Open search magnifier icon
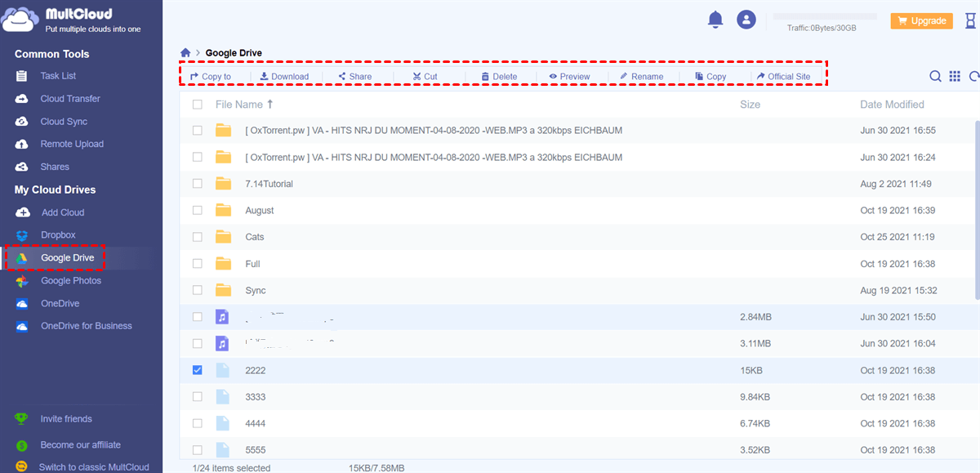 (x=936, y=77)
